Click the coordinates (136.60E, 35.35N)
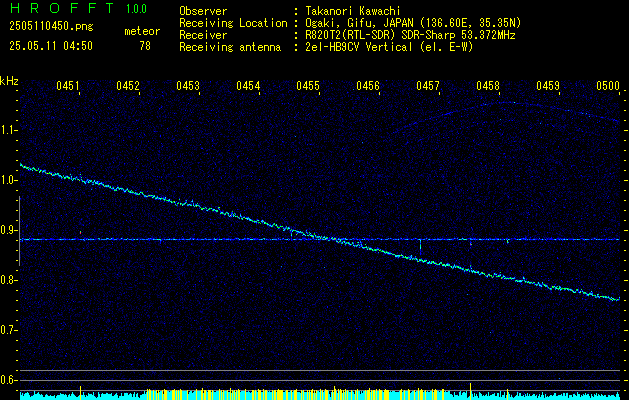This screenshot has width=629, height=400. (x=470, y=23)
